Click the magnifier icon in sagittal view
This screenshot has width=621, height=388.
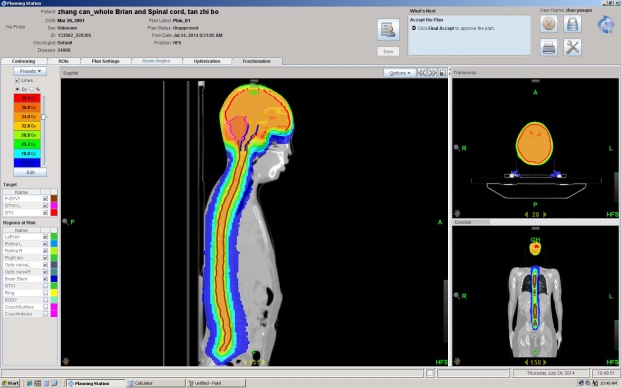point(65,222)
